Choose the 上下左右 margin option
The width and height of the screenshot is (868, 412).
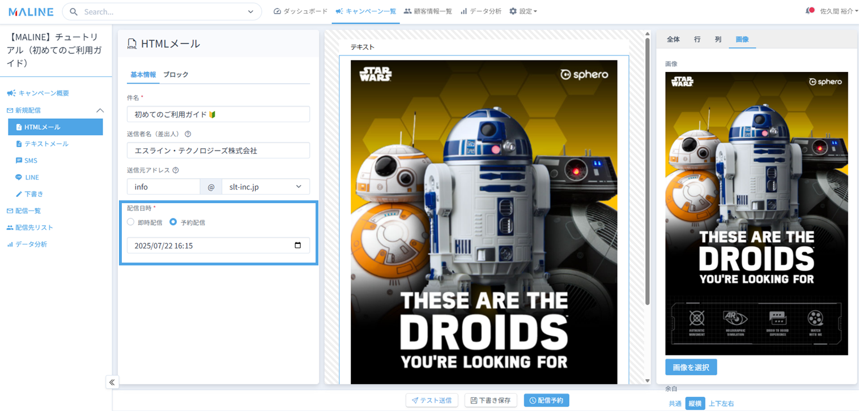(721, 404)
